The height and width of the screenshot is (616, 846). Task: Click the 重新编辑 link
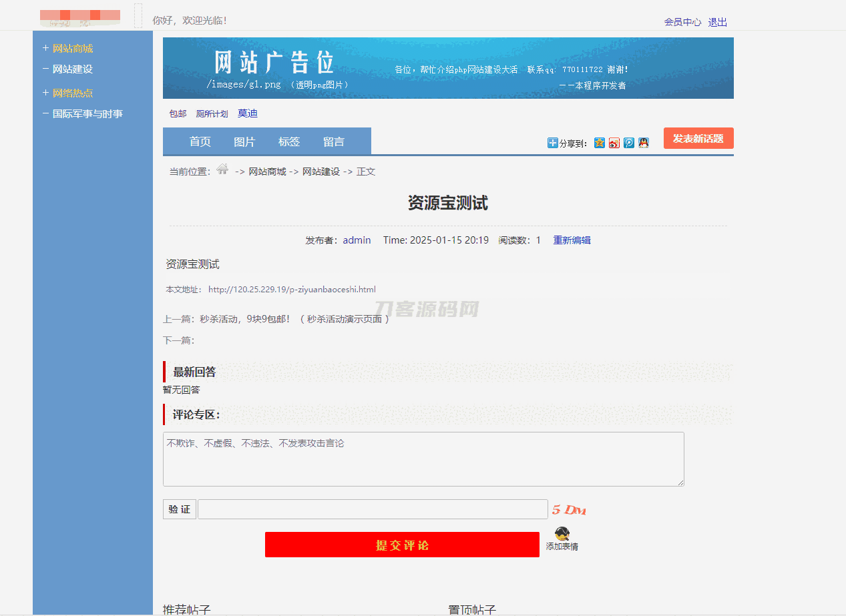click(x=572, y=240)
